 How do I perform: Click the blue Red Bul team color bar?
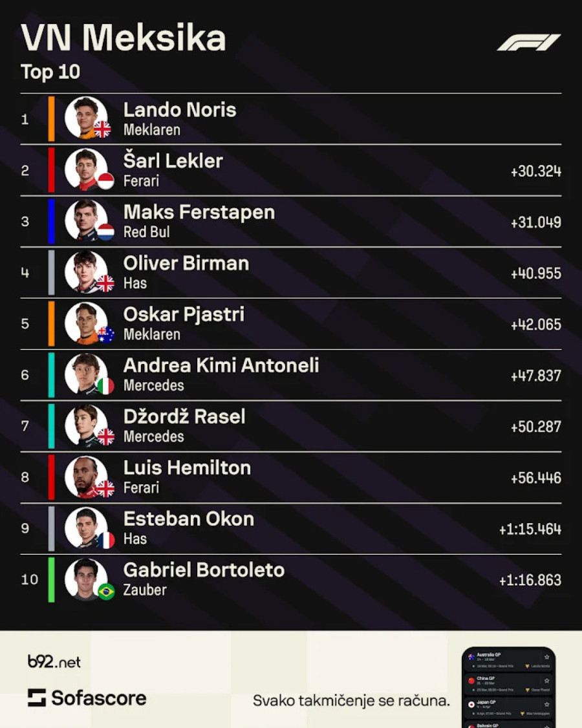[51, 221]
